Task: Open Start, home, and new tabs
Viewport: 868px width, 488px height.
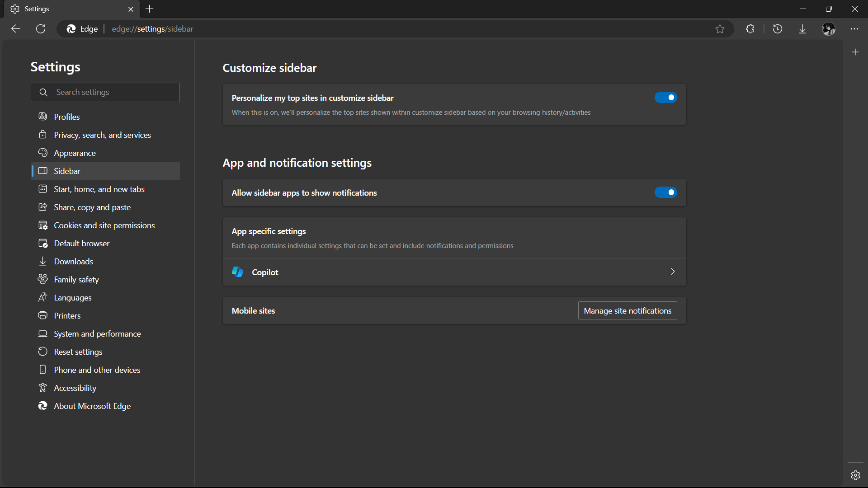Action: click(105, 189)
